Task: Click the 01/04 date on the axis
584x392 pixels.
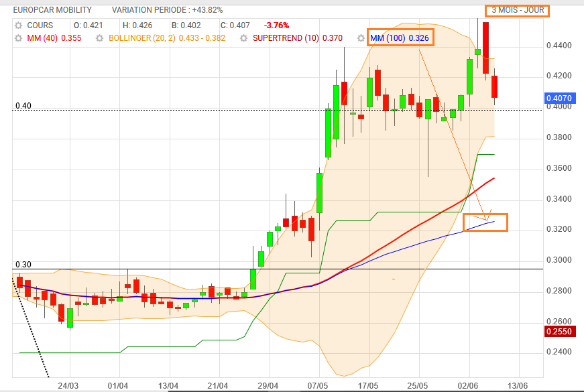Action: point(118,386)
